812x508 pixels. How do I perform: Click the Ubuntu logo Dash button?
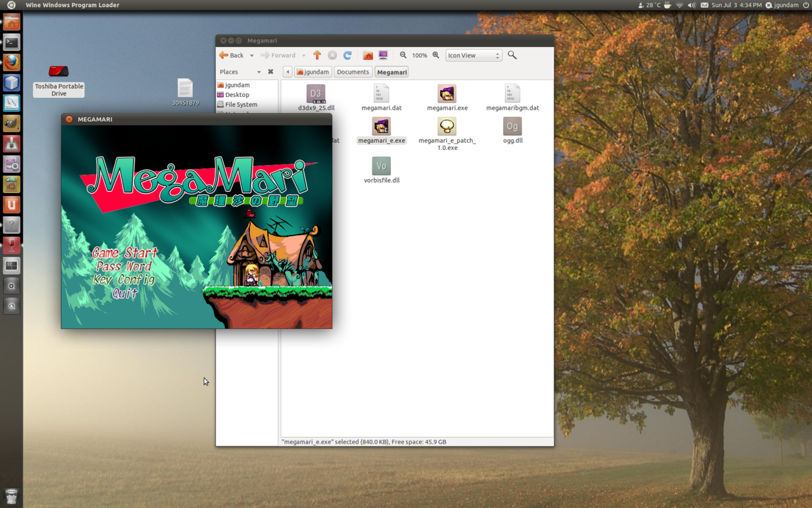coord(11,5)
